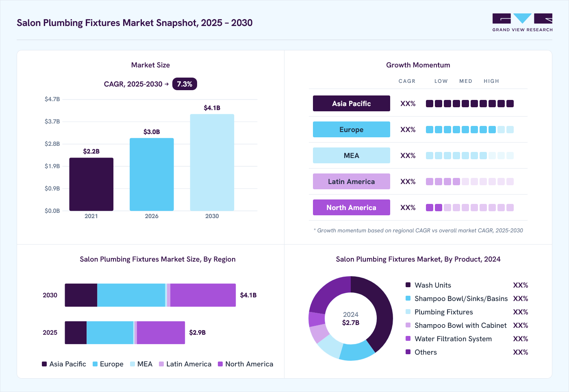The width and height of the screenshot is (569, 392).
Task: Select the 7.3% CAGR badge
Action: pyautogui.click(x=185, y=84)
